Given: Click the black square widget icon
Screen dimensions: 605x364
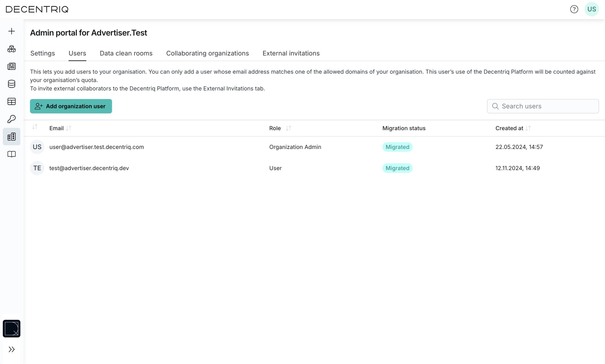Looking at the screenshot, I should [12, 329].
